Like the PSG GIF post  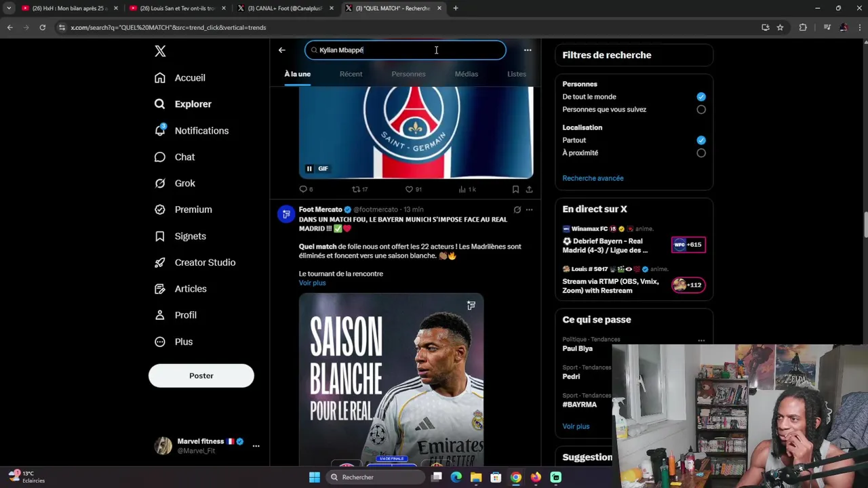413,189
